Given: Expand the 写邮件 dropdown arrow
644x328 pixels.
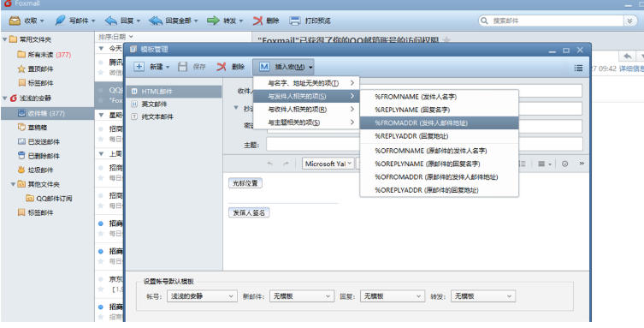Looking at the screenshot, I should 93,21.
